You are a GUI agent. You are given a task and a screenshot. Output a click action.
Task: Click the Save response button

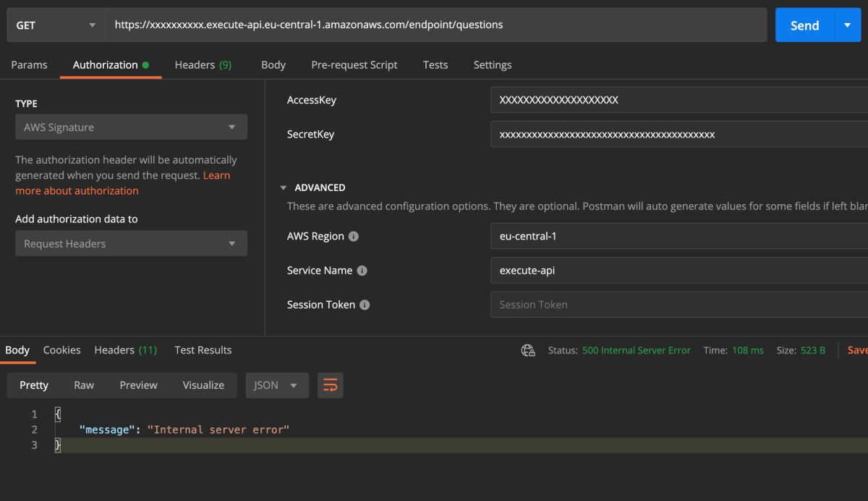857,350
